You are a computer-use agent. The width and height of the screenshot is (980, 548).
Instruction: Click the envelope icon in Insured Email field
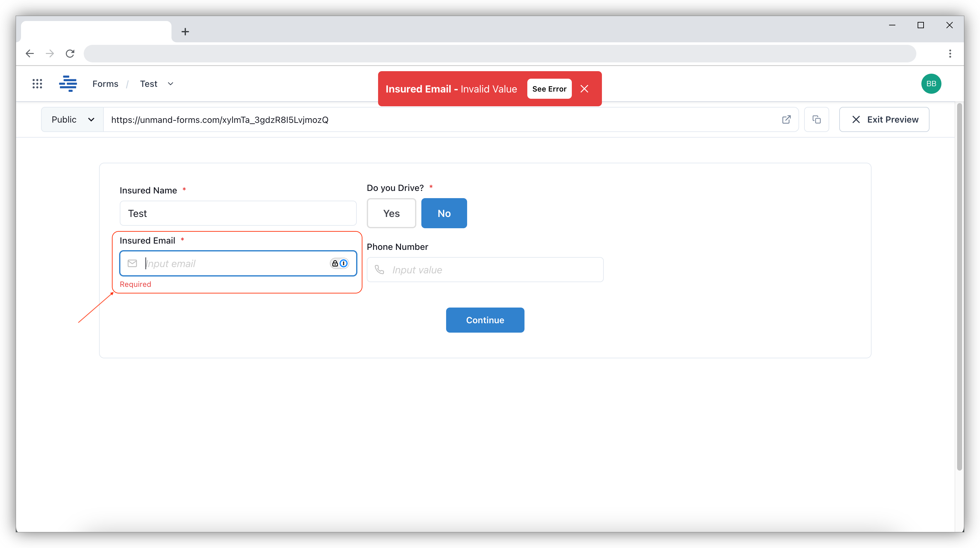click(x=132, y=263)
